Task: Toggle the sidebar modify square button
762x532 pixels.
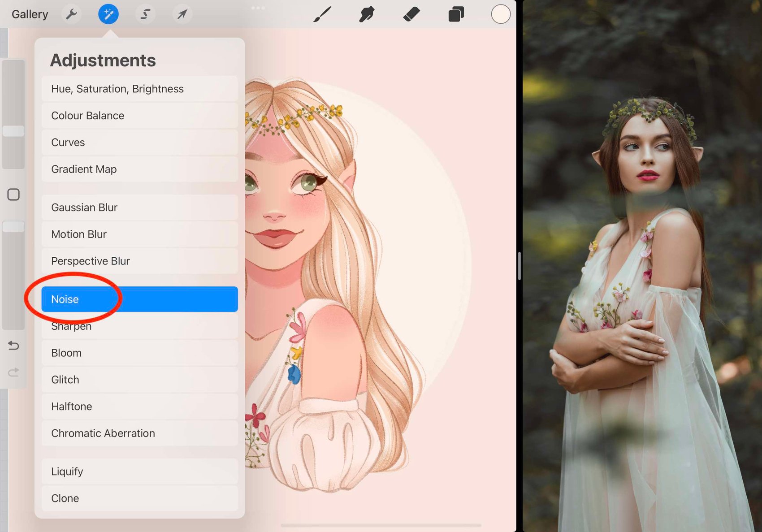Action: click(13, 195)
